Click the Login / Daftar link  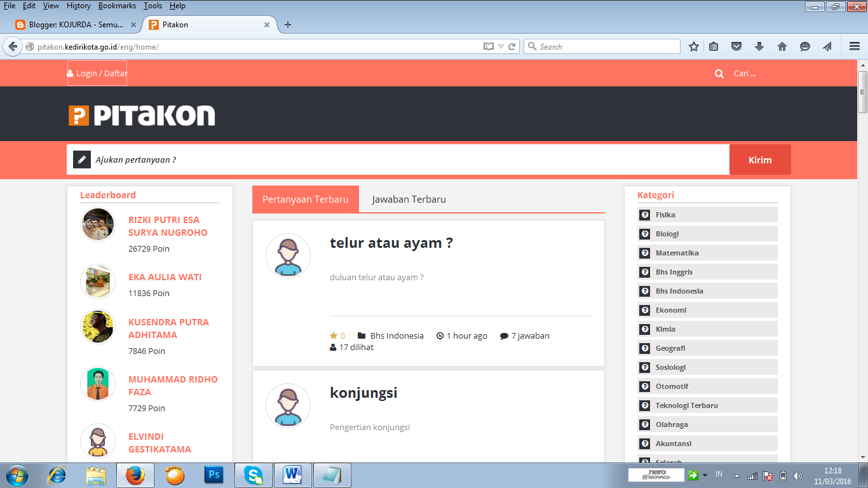97,73
